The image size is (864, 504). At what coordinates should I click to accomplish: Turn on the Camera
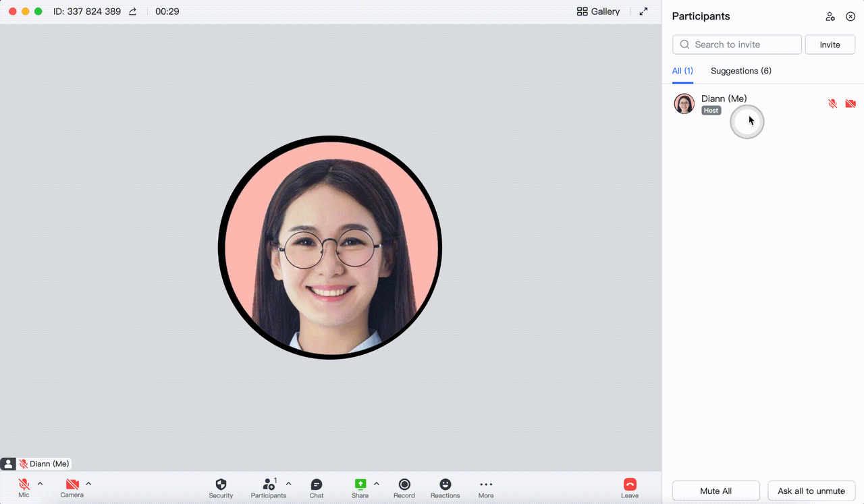pos(72,484)
